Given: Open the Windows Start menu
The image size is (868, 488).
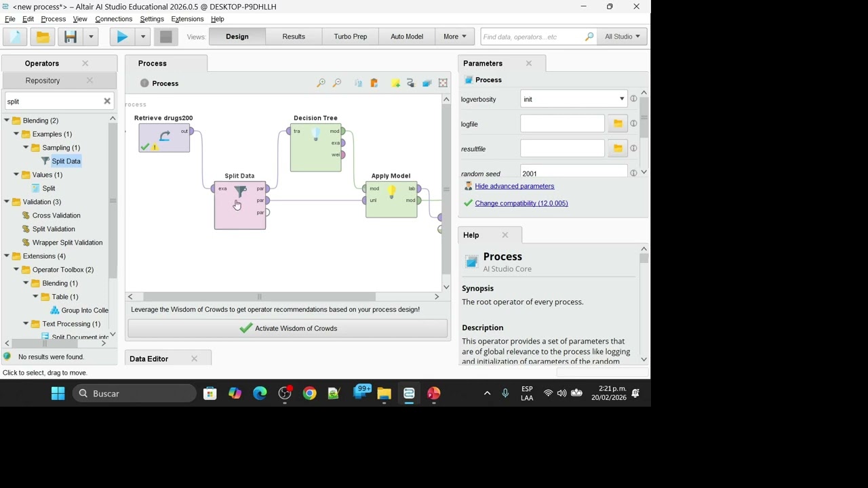Looking at the screenshot, I should pos(58,393).
